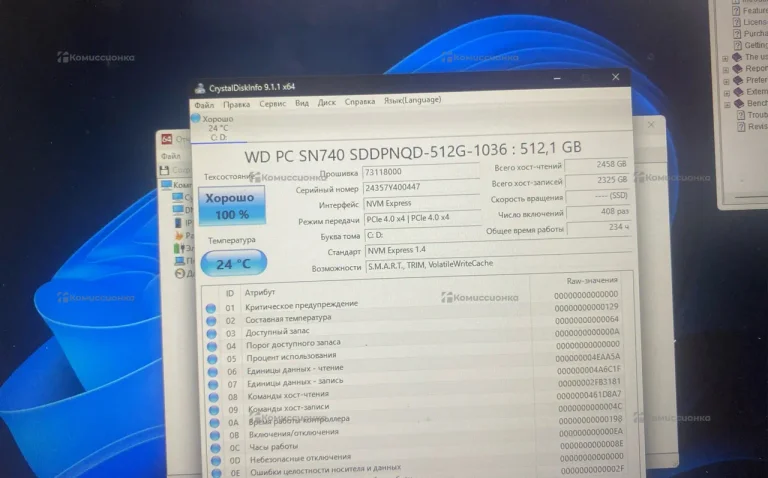This screenshot has width=768, height=478.
Task: Click status circle next to Составная температура
Action: [x=211, y=321]
